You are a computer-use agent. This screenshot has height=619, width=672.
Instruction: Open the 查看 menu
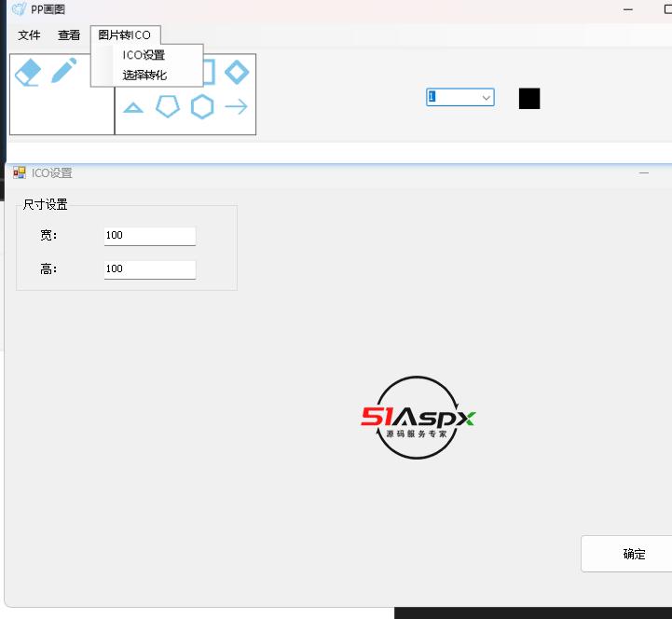[69, 35]
